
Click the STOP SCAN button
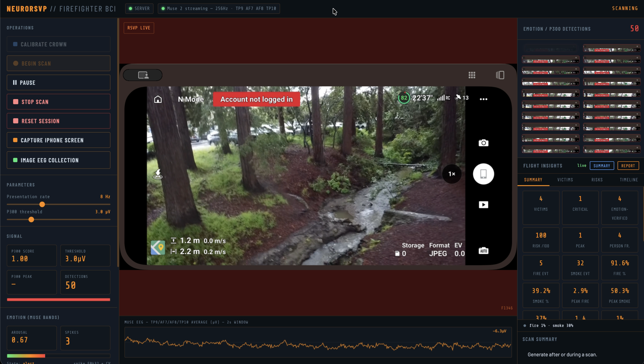point(59,102)
